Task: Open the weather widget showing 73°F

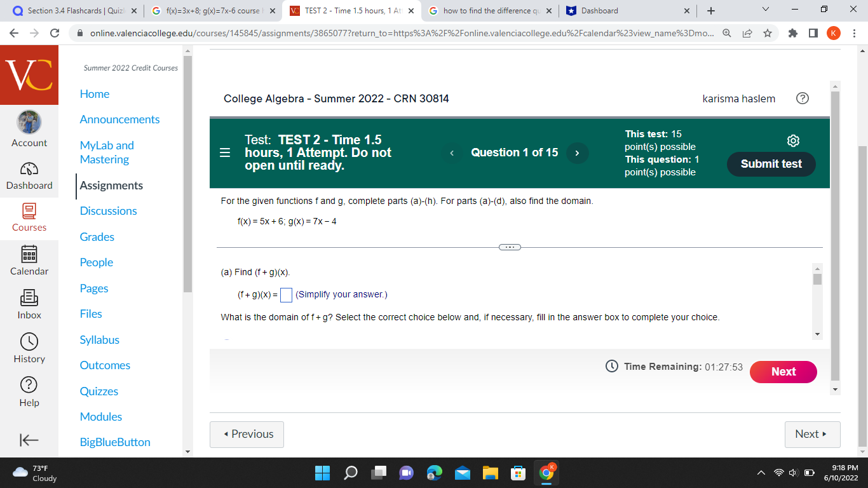Action: pyautogui.click(x=35, y=473)
